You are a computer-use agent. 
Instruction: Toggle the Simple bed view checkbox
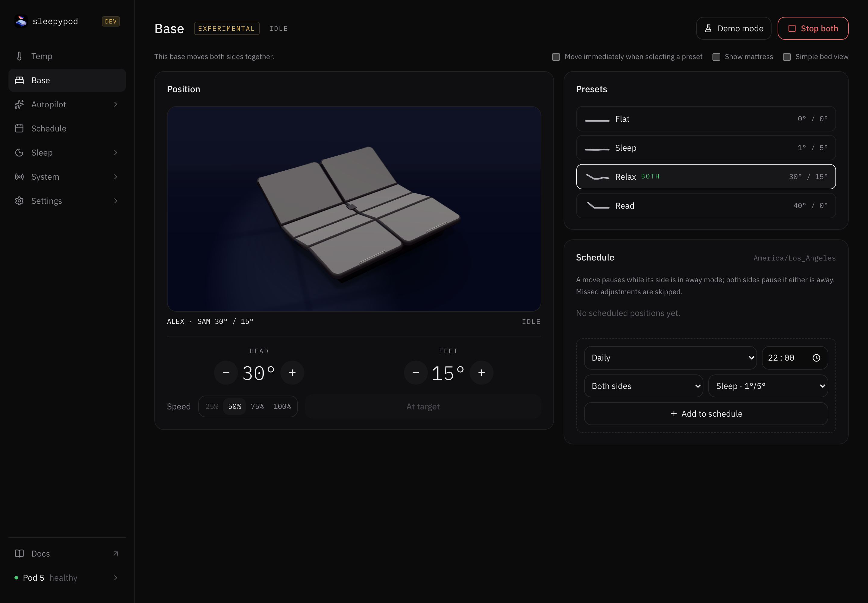point(787,57)
